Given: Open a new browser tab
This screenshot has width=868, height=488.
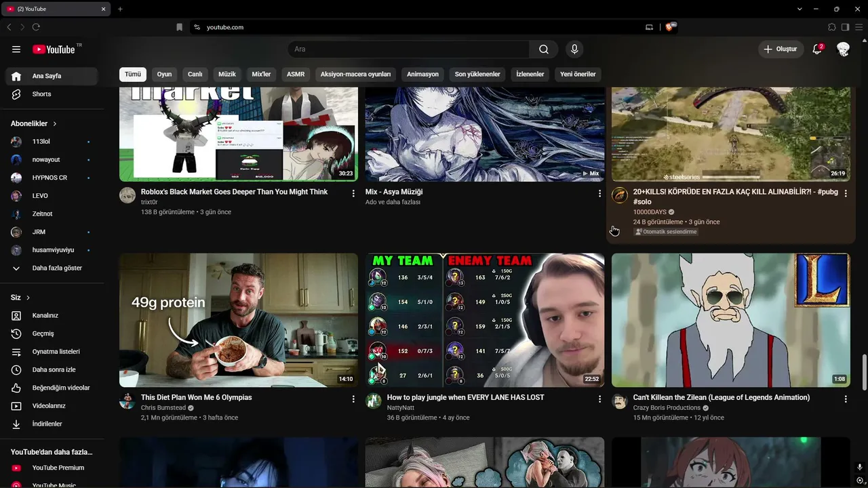Looking at the screenshot, I should (x=120, y=9).
